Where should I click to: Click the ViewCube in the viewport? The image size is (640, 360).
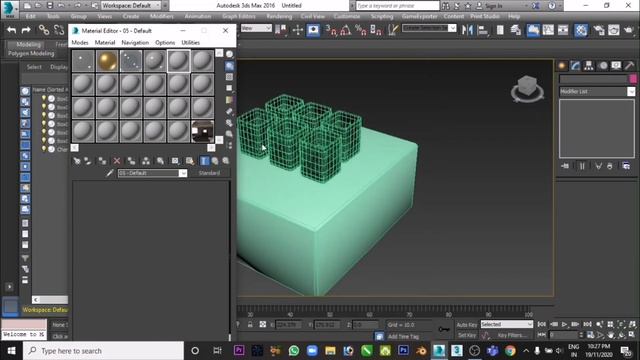[527, 88]
